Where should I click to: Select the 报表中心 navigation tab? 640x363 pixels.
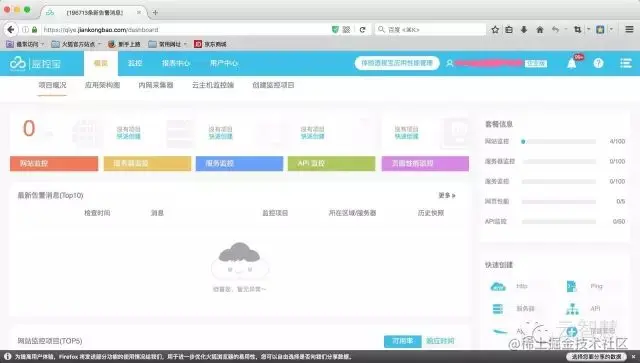tap(176, 63)
